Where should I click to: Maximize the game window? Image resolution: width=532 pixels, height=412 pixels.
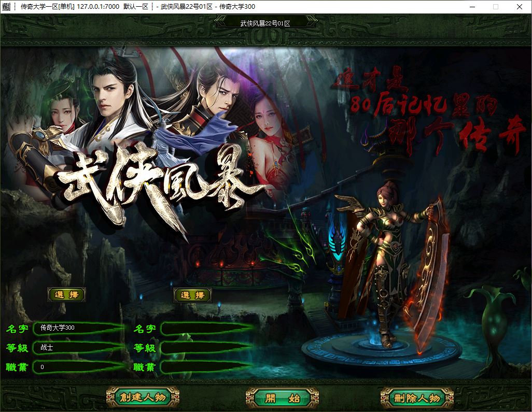tap(496, 6)
